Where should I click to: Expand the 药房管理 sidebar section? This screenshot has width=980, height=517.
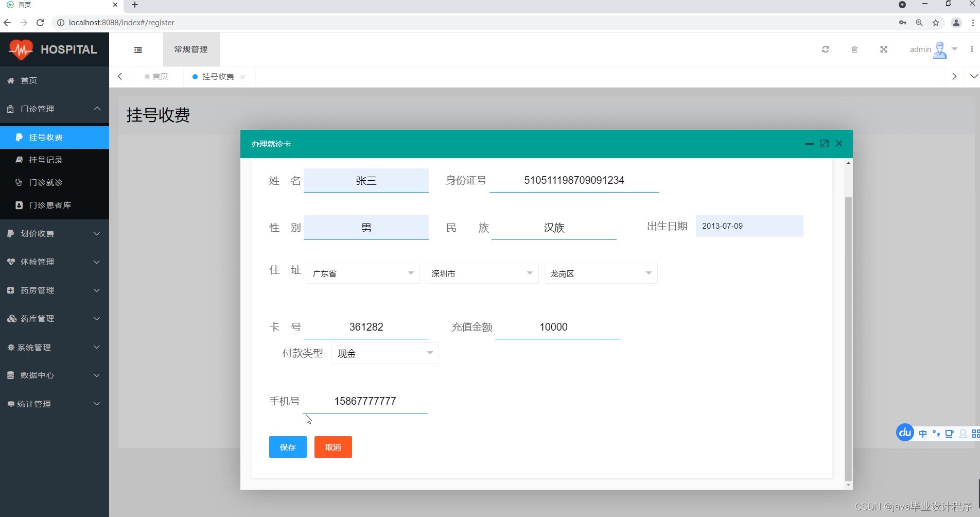tap(55, 290)
